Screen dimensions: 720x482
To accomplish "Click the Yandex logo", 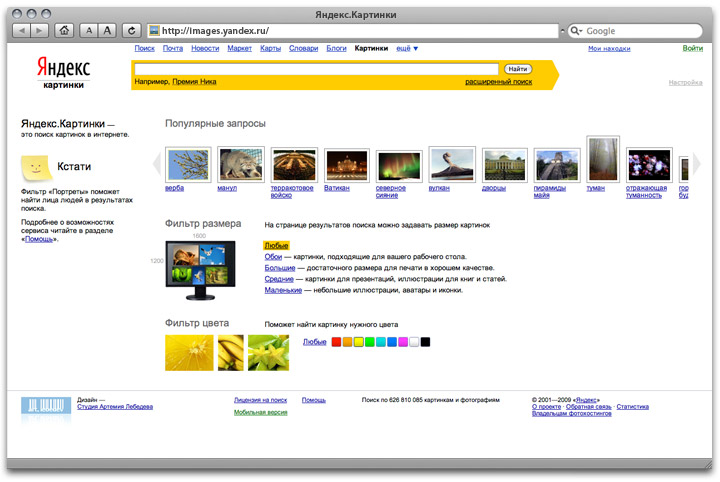I will tap(65, 70).
